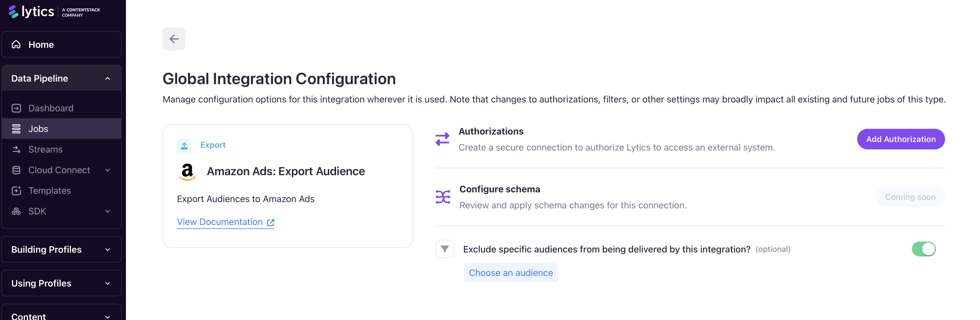Click the Authorizations heading
The width and height of the screenshot is (980, 320).
point(491,131)
